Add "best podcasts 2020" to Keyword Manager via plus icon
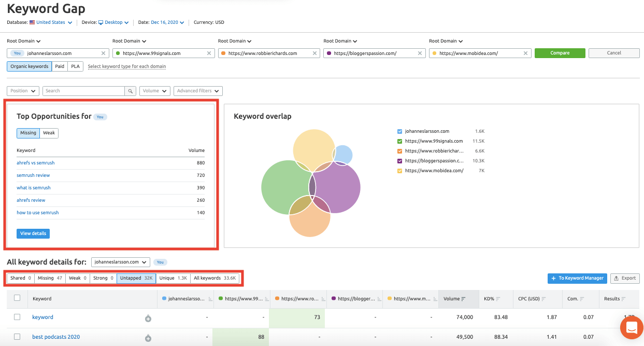Image resolution: width=644 pixels, height=346 pixels. click(148, 338)
